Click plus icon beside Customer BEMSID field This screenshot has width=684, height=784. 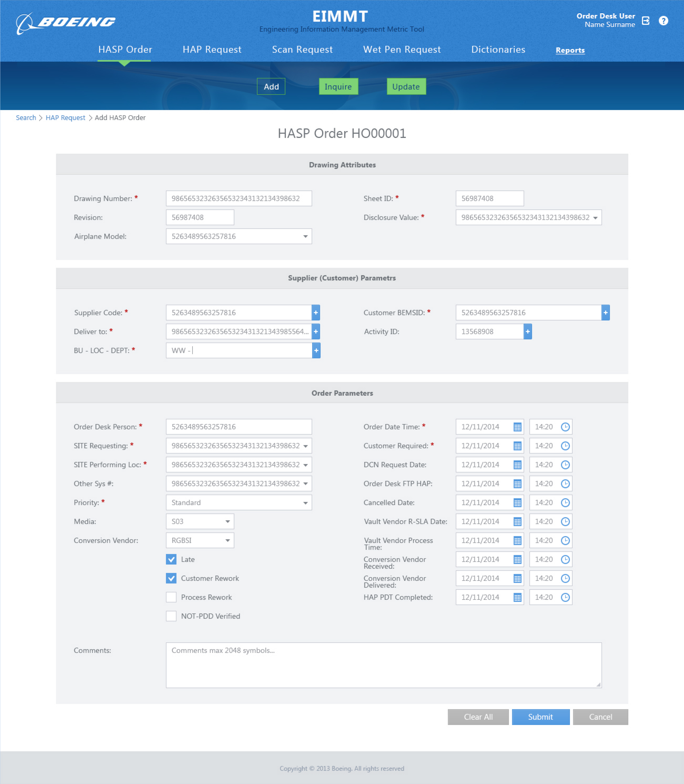605,313
